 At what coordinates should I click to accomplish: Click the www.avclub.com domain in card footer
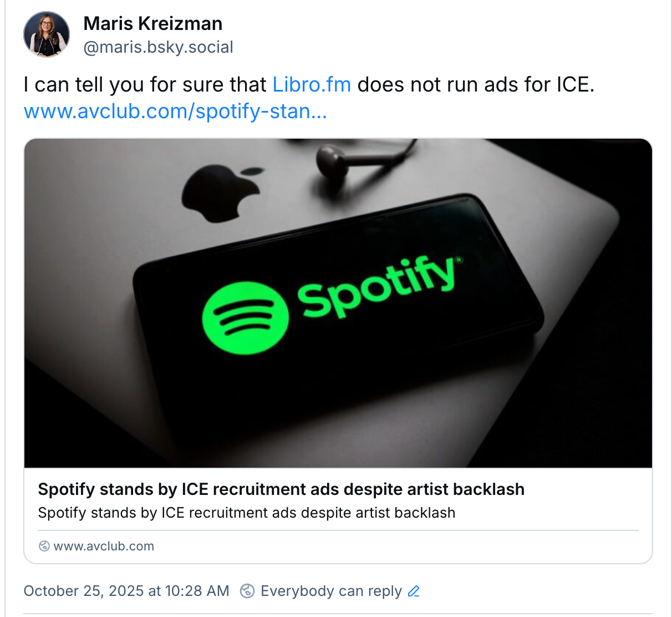click(104, 547)
